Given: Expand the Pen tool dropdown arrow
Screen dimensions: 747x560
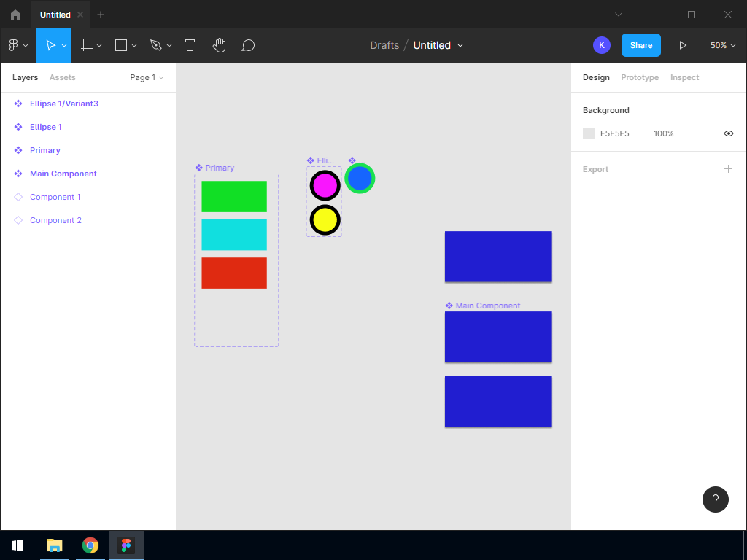Looking at the screenshot, I should 169,46.
